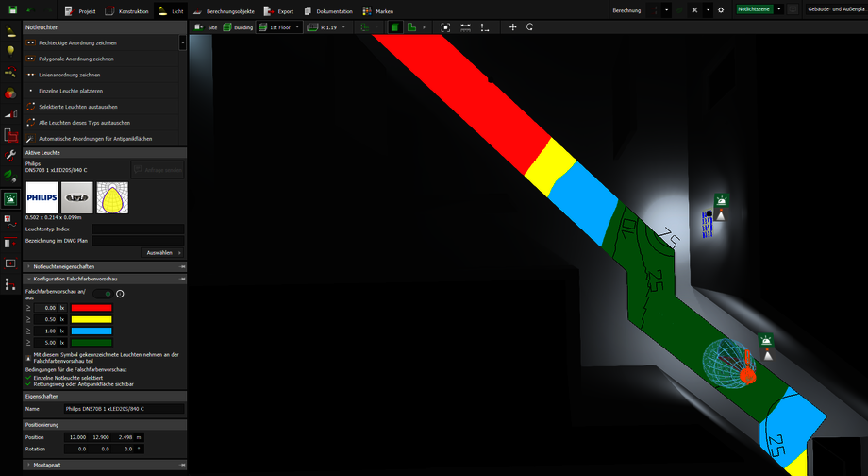Click the red 0.00 lx color swatch
This screenshot has width=868, height=476.
click(x=92, y=308)
